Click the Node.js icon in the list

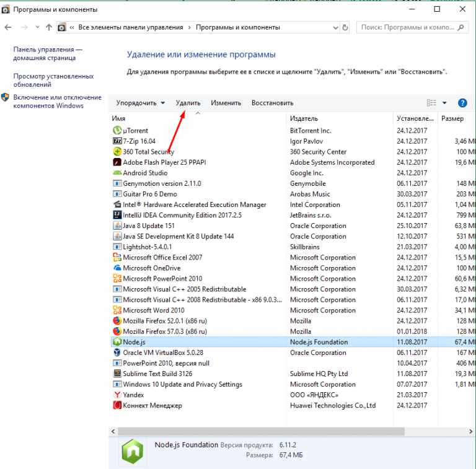coord(117,342)
